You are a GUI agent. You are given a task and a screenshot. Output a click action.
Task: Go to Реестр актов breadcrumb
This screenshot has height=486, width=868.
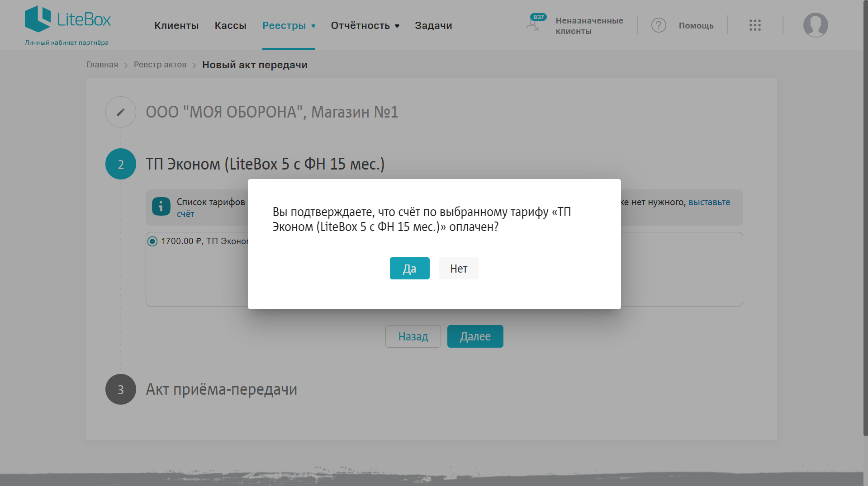(x=160, y=65)
